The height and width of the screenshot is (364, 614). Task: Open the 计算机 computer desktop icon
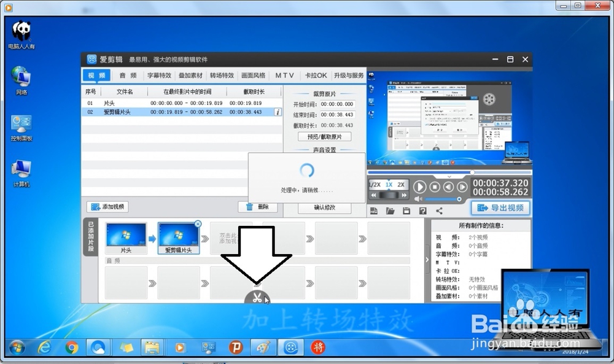pos(21,173)
